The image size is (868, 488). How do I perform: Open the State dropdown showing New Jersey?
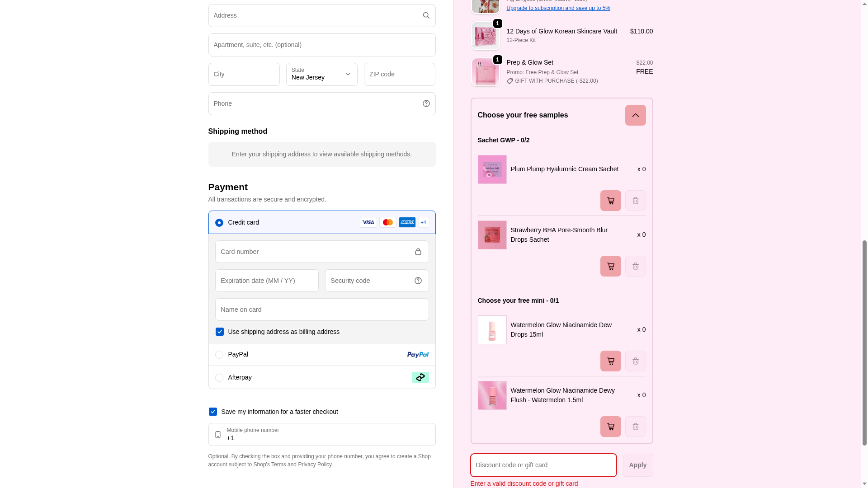(x=321, y=75)
